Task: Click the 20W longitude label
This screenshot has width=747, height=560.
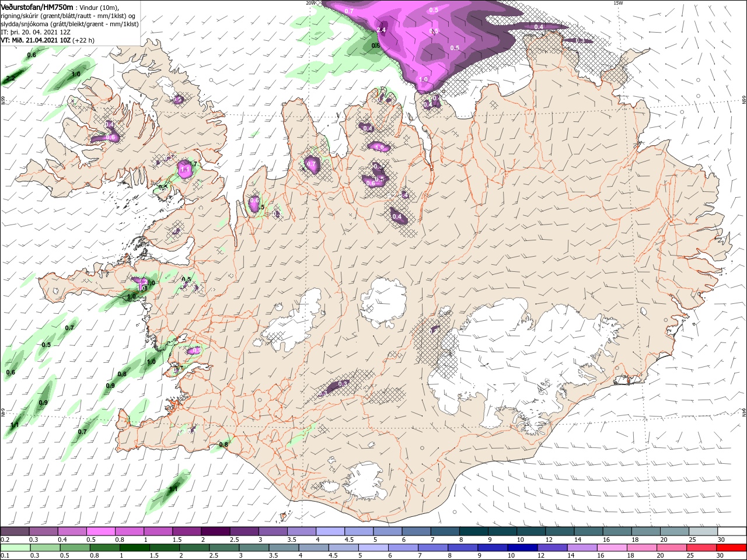Action: [310, 3]
